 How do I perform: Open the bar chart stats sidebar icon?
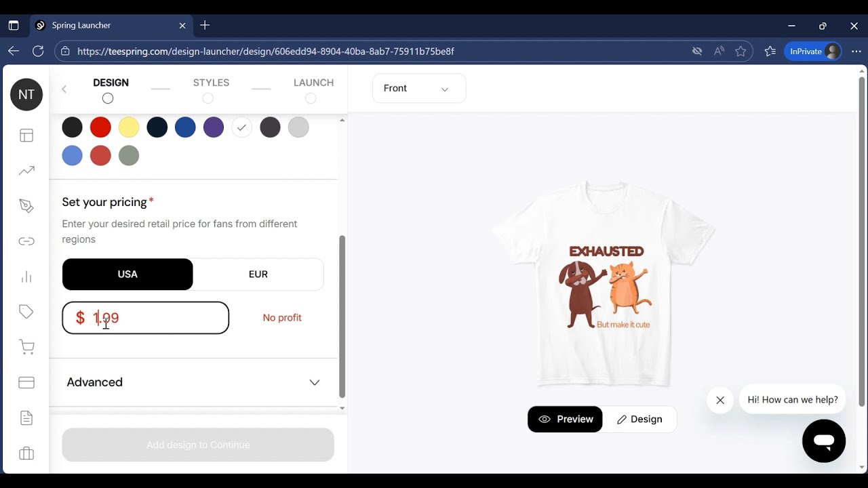click(26, 277)
